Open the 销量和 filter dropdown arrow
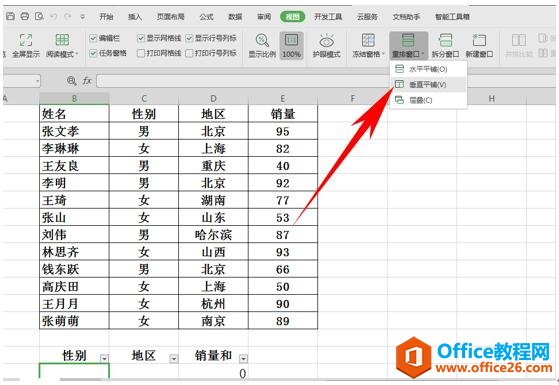The image size is (559, 385). click(x=243, y=358)
